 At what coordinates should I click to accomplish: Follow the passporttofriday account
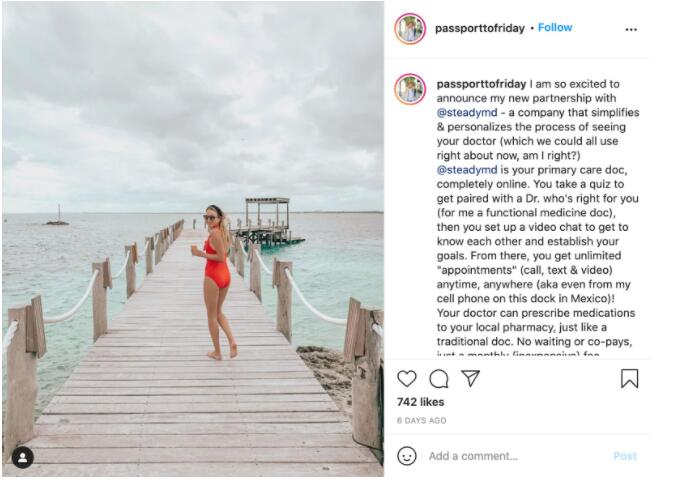click(555, 28)
